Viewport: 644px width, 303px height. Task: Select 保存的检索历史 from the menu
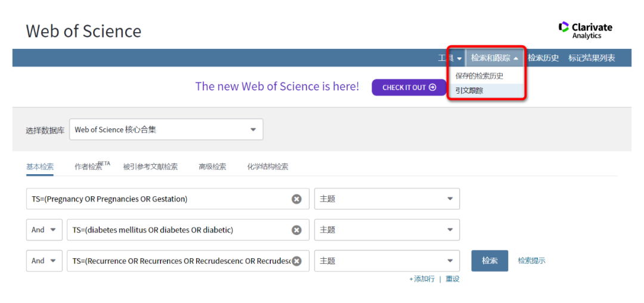tap(479, 76)
